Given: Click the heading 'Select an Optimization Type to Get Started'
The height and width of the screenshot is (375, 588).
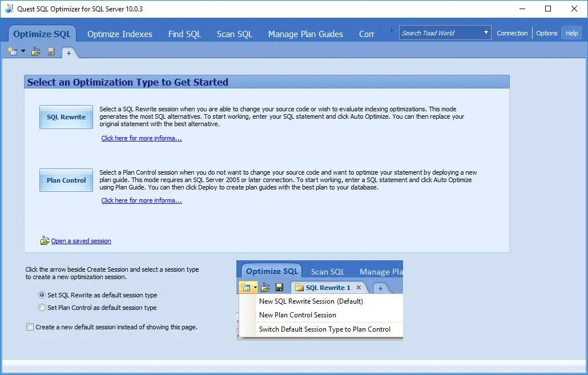Looking at the screenshot, I should (127, 82).
